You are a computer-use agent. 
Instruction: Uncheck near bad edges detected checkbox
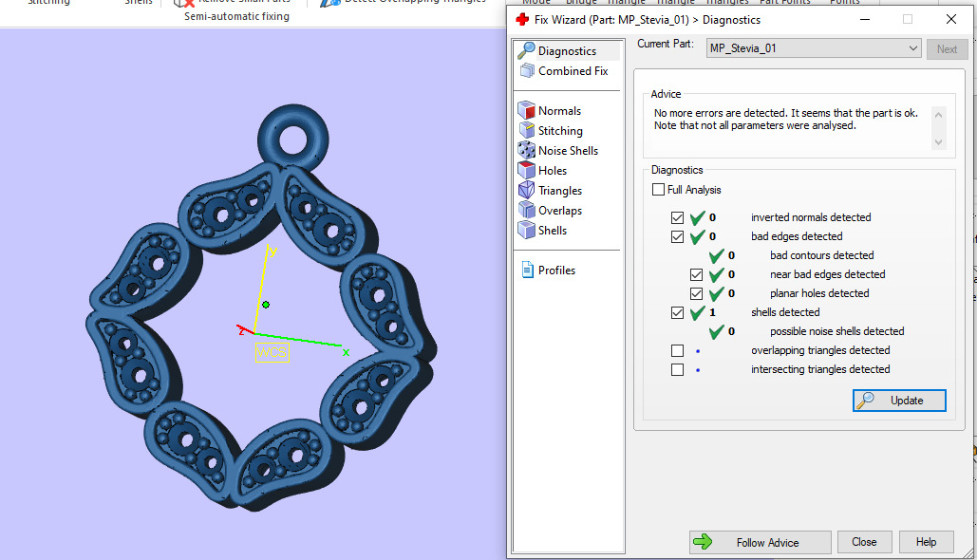coord(696,274)
